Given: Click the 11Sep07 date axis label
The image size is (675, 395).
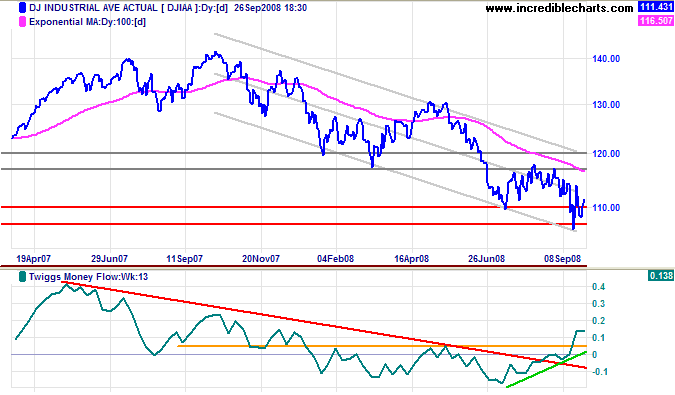Looking at the screenshot, I should 184,259.
